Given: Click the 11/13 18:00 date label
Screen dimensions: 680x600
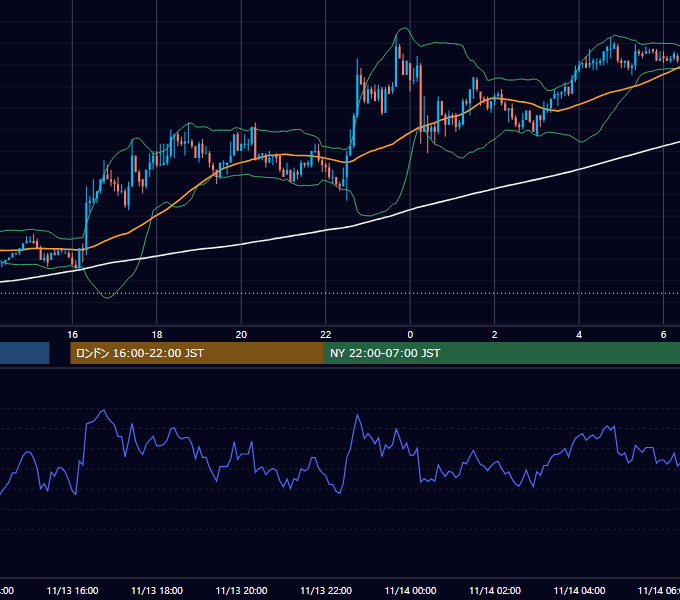Looking at the screenshot, I should [157, 590].
